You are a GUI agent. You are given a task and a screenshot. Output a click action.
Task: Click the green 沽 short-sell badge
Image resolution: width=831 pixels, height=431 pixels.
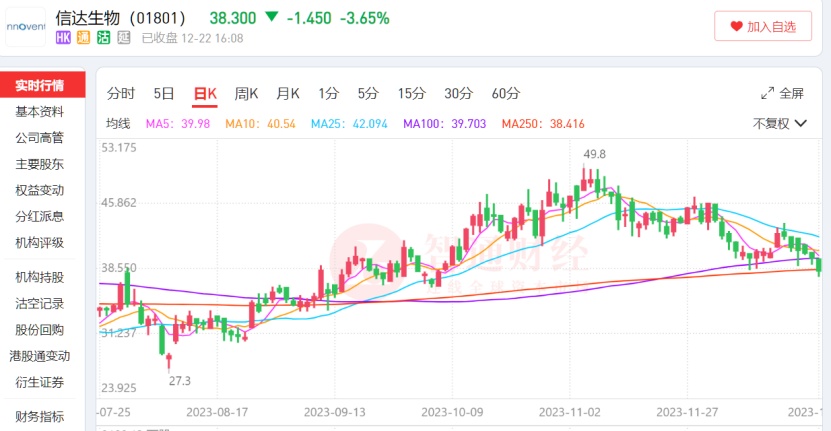[x=103, y=38]
